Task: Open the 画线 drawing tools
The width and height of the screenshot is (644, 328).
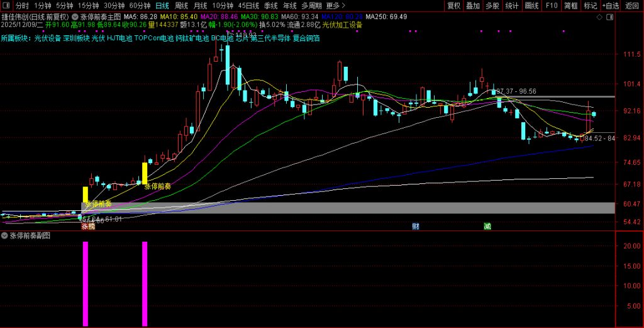Action: pos(531,6)
